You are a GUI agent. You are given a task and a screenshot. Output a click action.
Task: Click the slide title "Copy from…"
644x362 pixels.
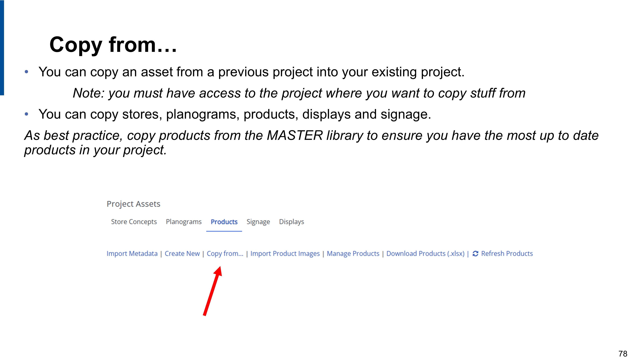pos(113,45)
